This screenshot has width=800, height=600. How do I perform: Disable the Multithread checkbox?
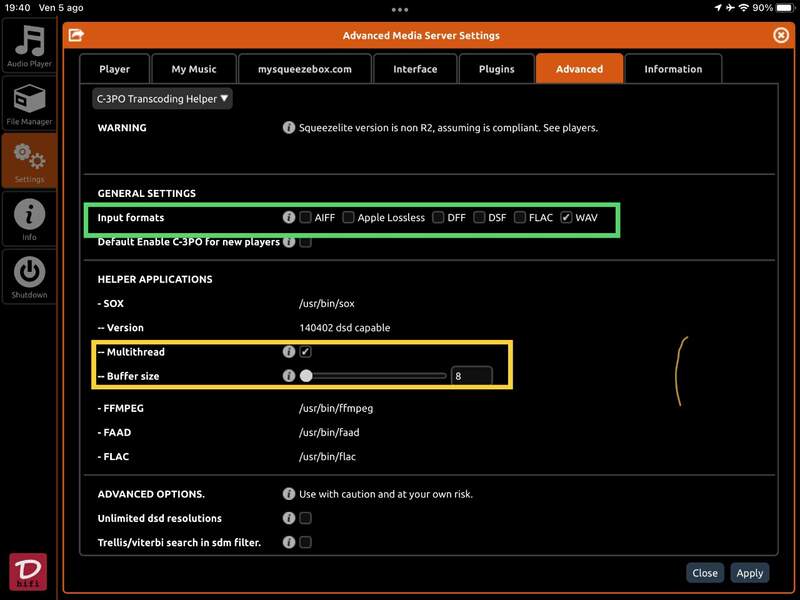tap(306, 352)
